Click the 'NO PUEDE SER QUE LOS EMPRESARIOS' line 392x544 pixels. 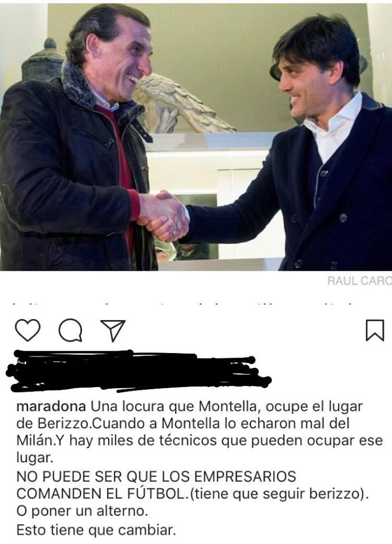coord(156,477)
